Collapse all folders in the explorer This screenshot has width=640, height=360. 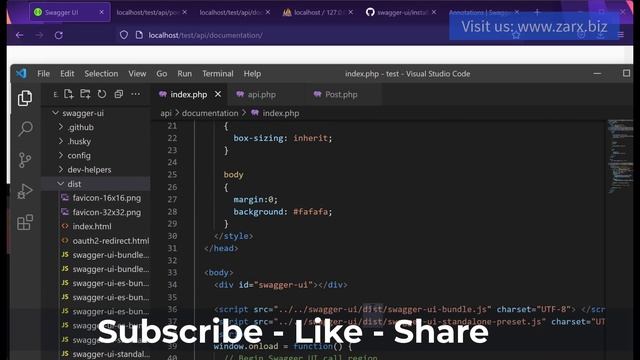pyautogui.click(x=119, y=94)
